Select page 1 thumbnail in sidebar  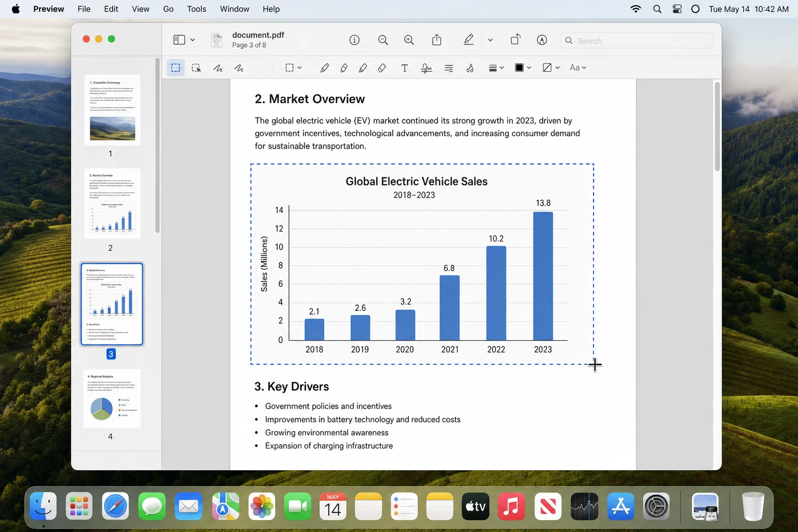point(112,110)
